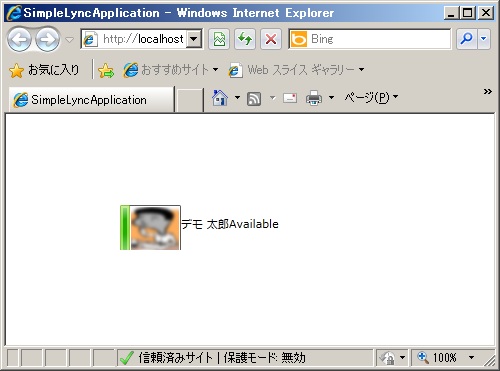Image resolution: width=500 pixels, height=371 pixels.
Task: Click the Bing search box
Action: click(370, 39)
